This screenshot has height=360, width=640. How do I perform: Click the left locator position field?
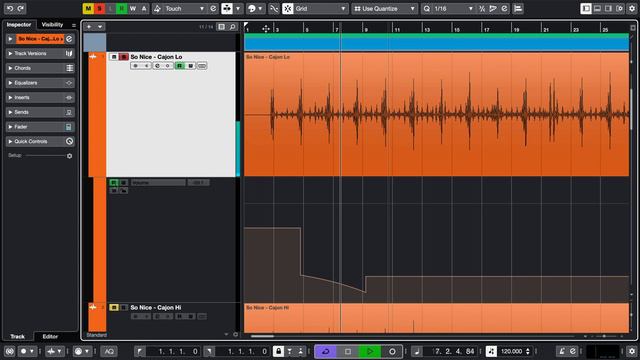click(172, 351)
